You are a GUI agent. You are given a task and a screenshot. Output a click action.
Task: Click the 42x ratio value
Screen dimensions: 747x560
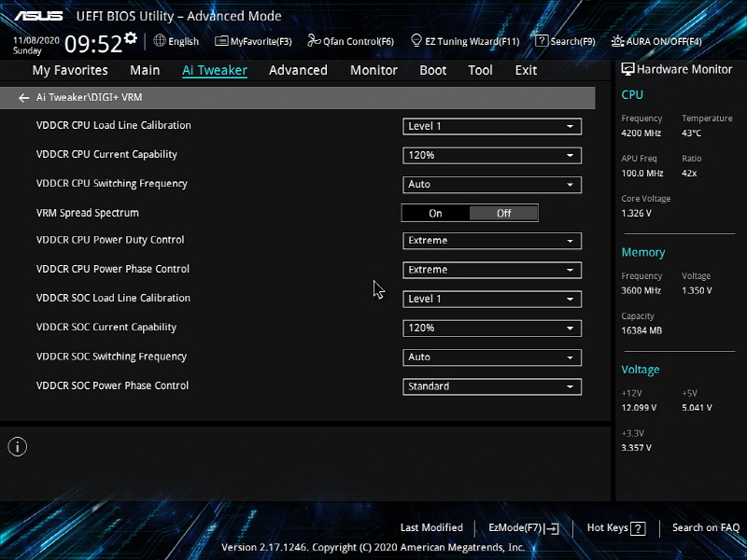pos(689,174)
